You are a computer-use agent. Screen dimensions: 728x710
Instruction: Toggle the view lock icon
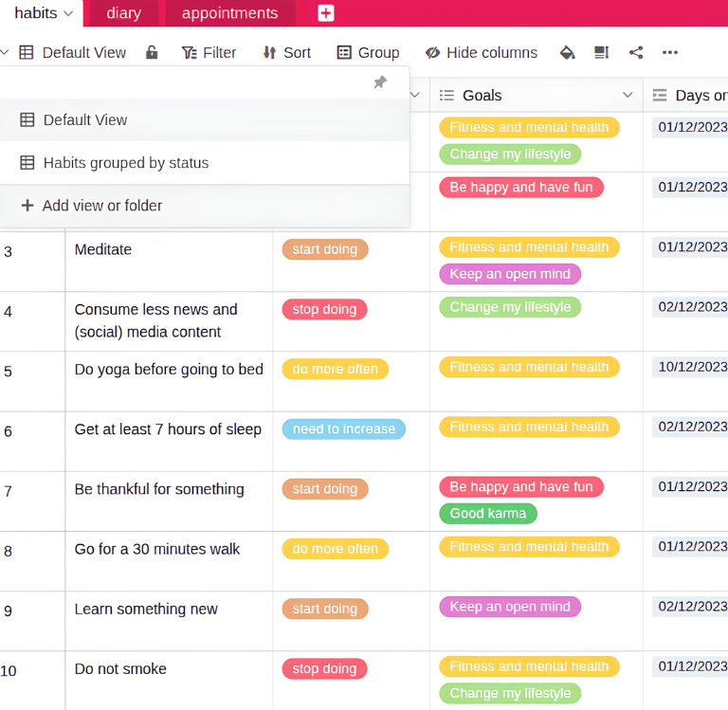coord(152,52)
